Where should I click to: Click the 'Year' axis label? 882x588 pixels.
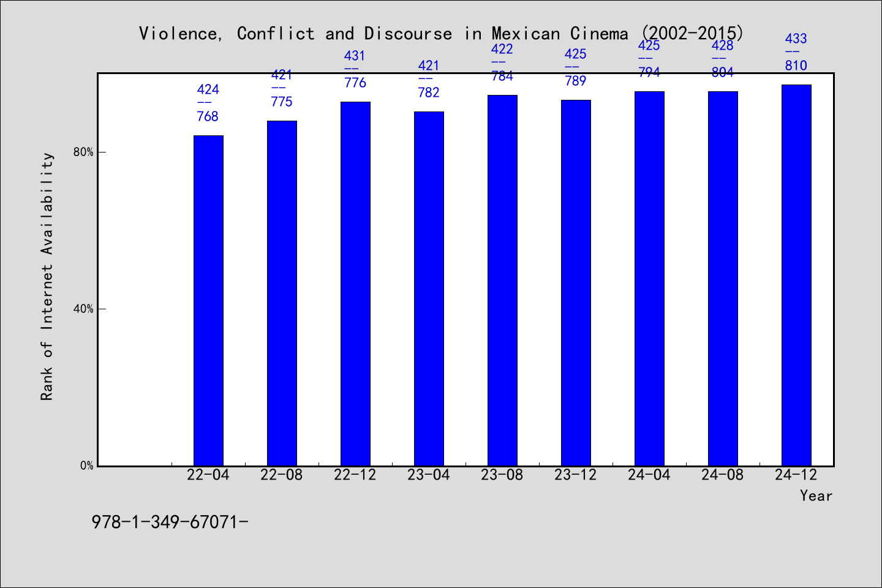click(x=816, y=496)
